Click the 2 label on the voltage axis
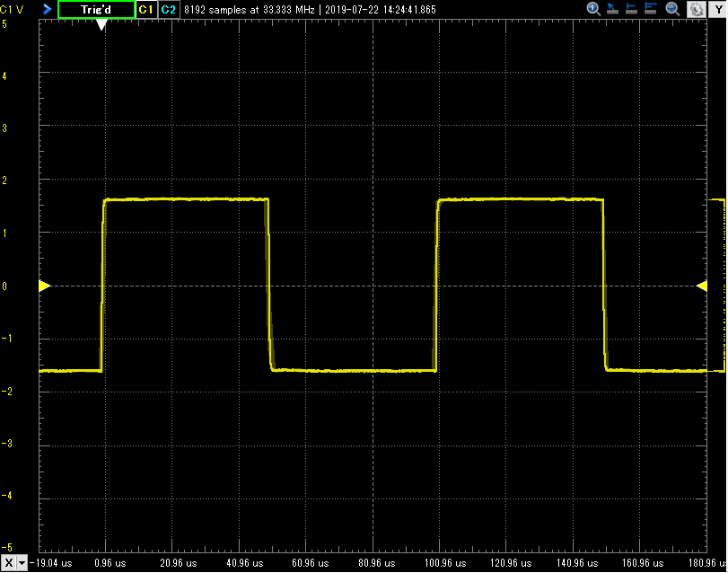The image size is (728, 573). 4,181
